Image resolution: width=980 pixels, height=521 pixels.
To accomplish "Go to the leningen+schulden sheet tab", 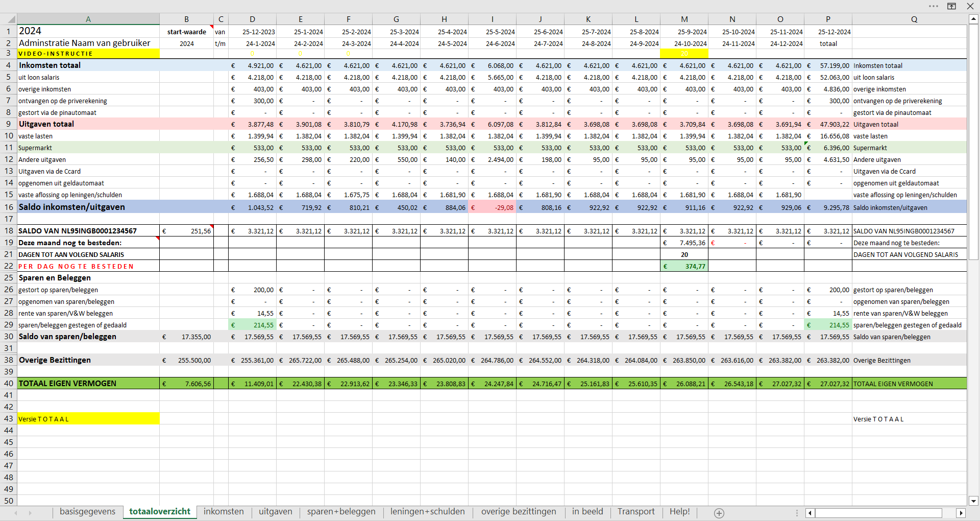I will point(427,512).
